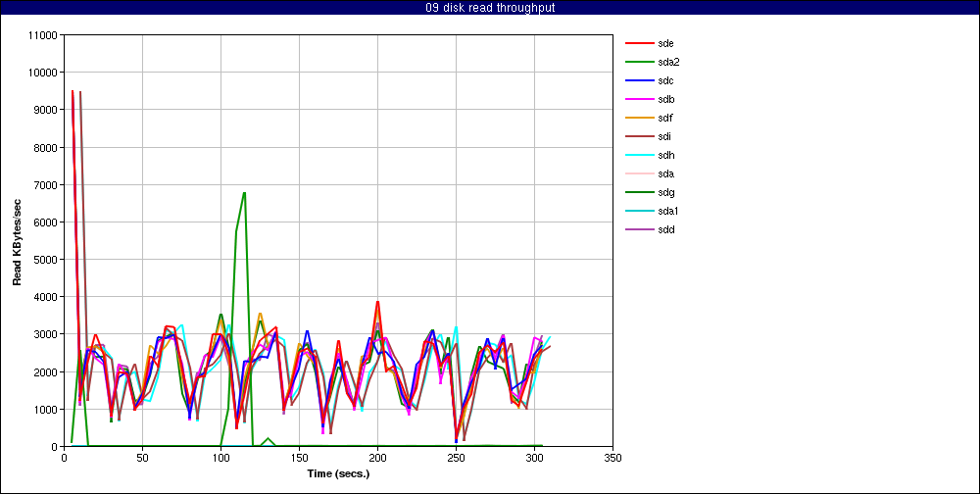Select the "sdc" legend label
This screenshot has width=980, height=494.
click(665, 80)
